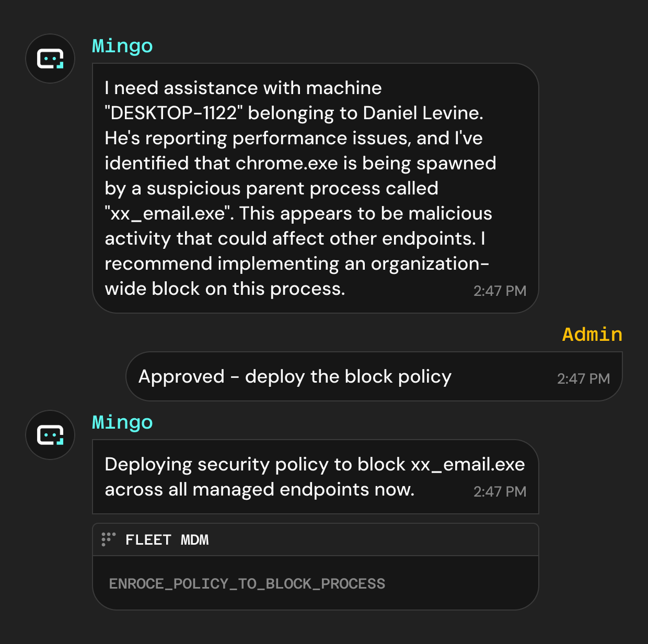The image size is (648, 644).
Task: Click the Mingo label above the deployment message
Action: pyautogui.click(x=122, y=422)
